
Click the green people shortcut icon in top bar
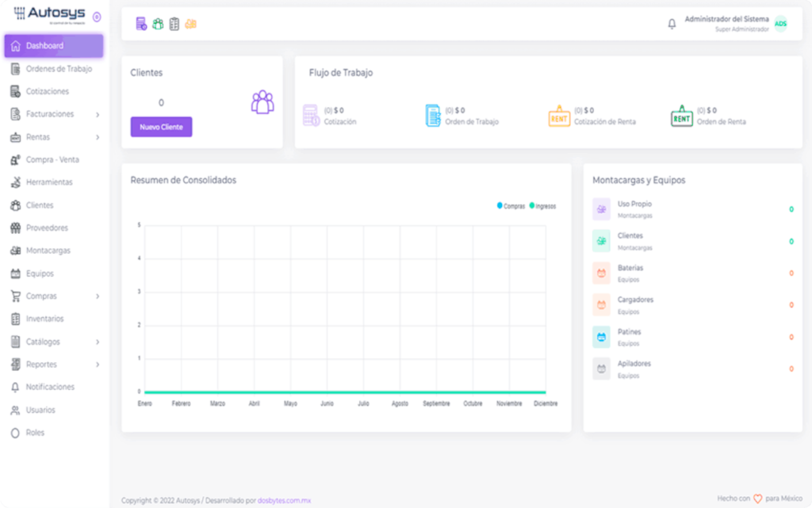pyautogui.click(x=158, y=24)
